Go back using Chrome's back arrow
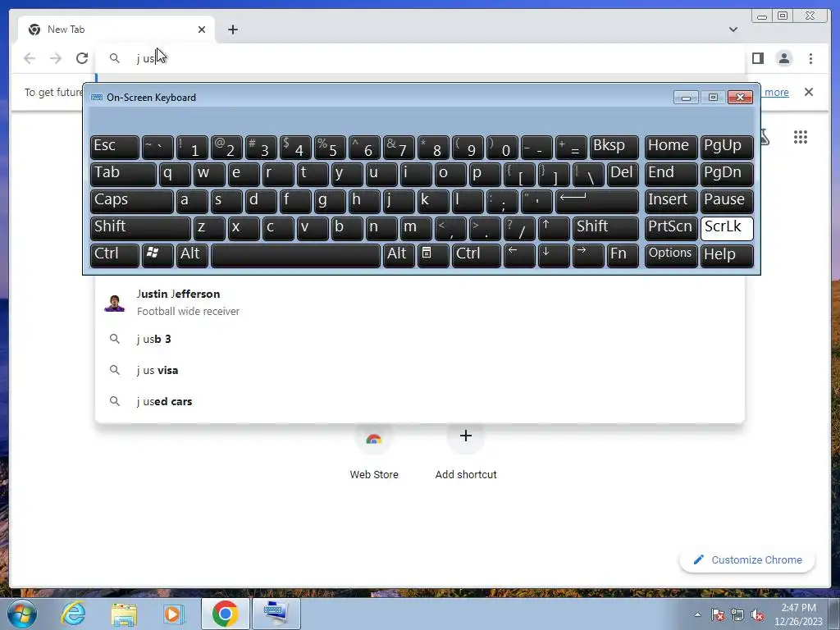This screenshot has width=840, height=630. (30, 58)
